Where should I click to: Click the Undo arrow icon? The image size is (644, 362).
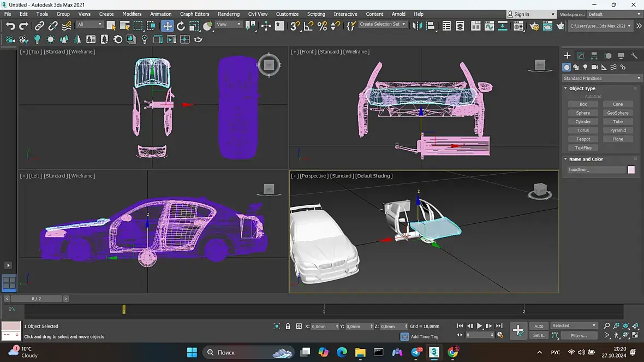click(x=10, y=26)
